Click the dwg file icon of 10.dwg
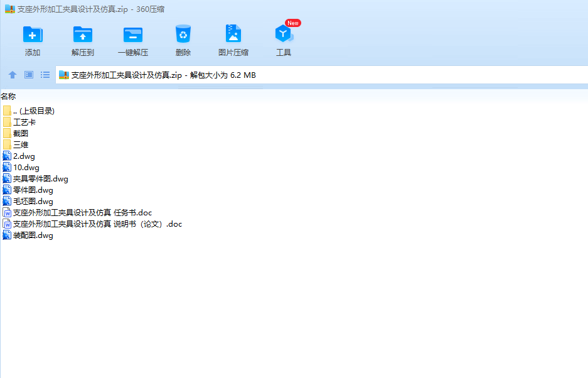 (7, 168)
